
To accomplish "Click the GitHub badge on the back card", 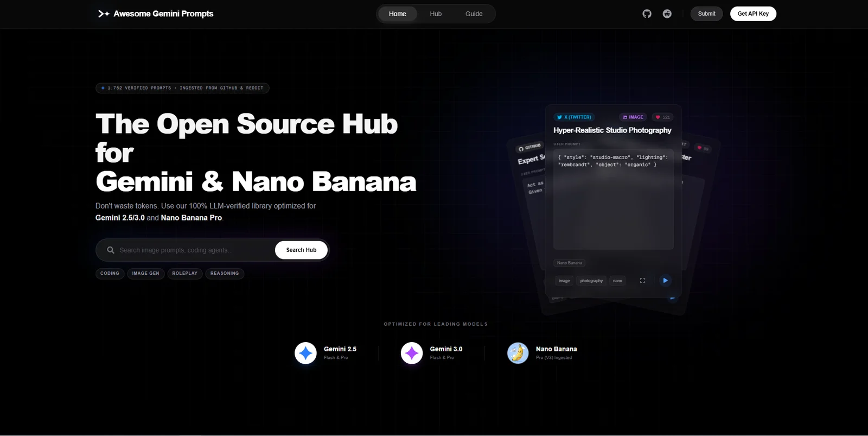I will coord(529,147).
